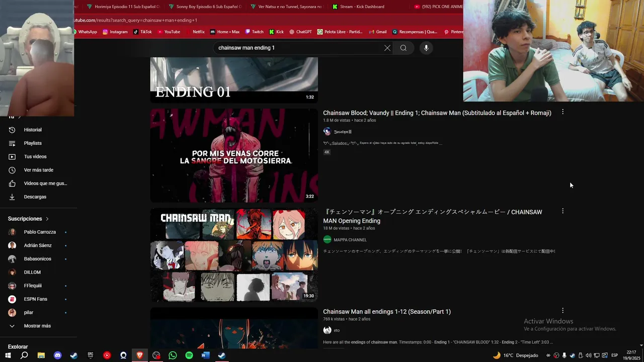Open the Instagram bookmark
Viewport: 644px width, 362px height.
[115, 32]
